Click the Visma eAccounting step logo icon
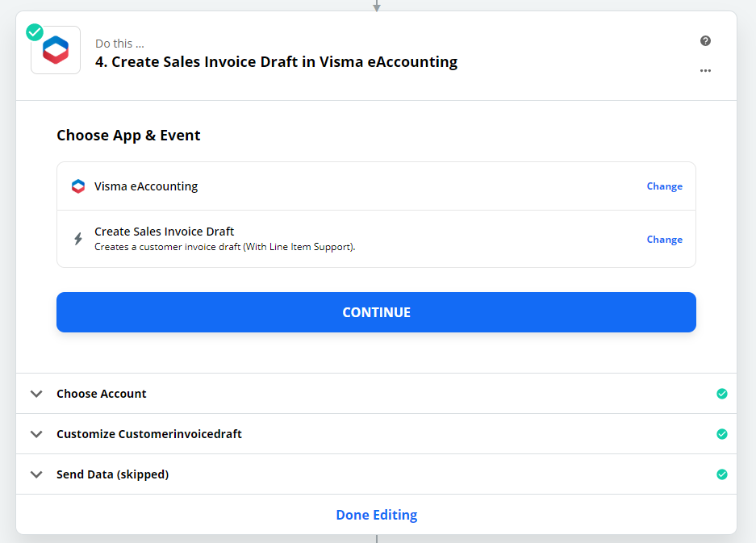This screenshot has height=543, width=756. click(56, 50)
